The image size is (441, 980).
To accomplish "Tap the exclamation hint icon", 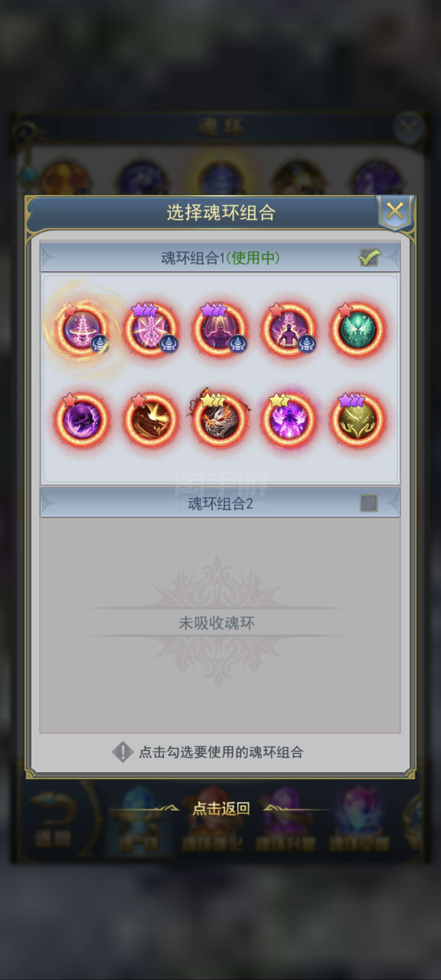I will click(123, 752).
